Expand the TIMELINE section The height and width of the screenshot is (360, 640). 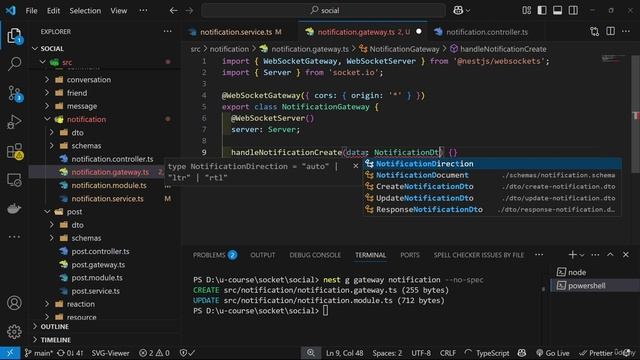pos(55,340)
